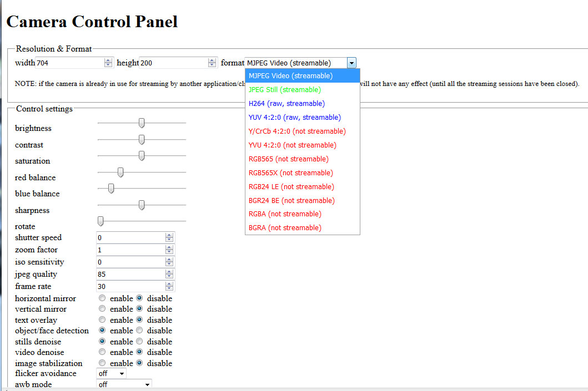Enable image stabilization radio button

(102, 363)
